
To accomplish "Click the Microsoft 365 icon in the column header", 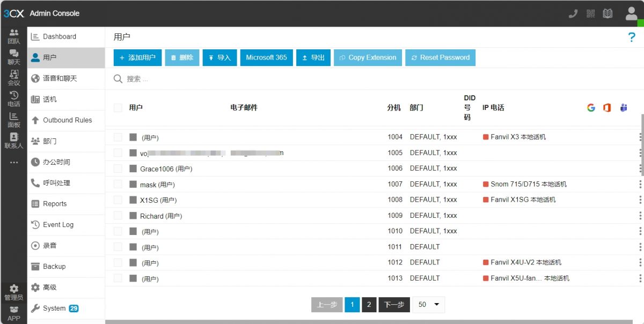I will tap(607, 107).
